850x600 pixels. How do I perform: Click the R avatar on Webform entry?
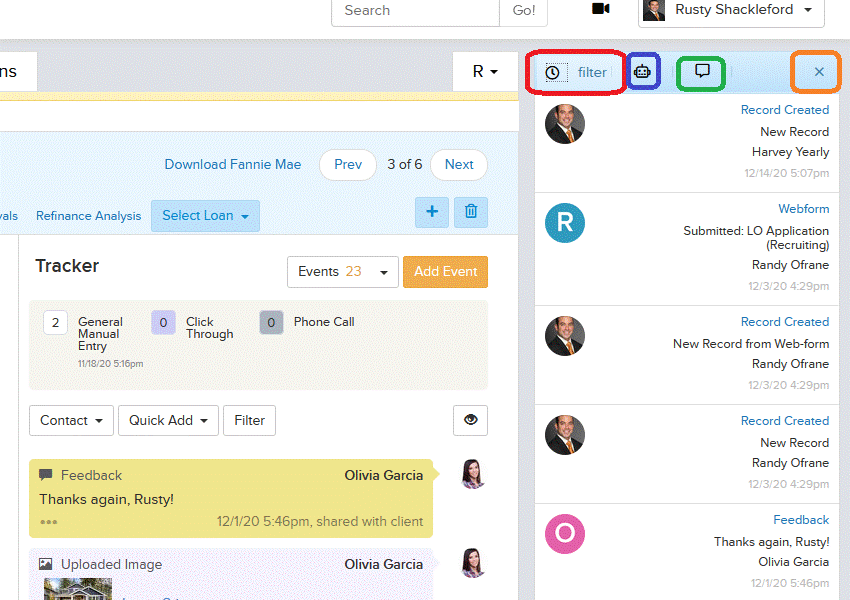[565, 223]
